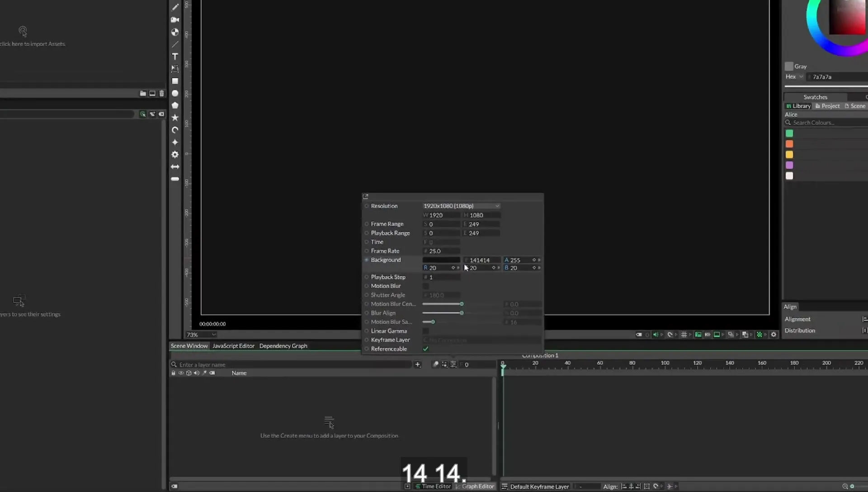Switch swatches to the Scene tab

[855, 106]
